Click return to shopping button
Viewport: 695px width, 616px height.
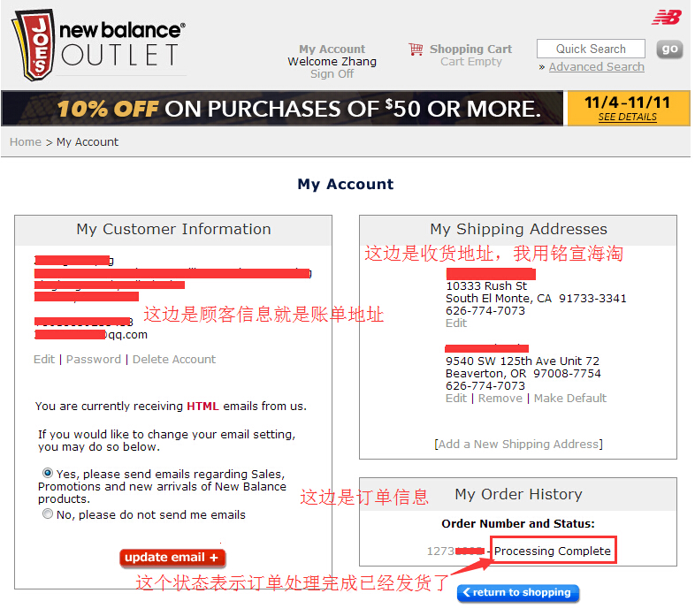[x=518, y=592]
